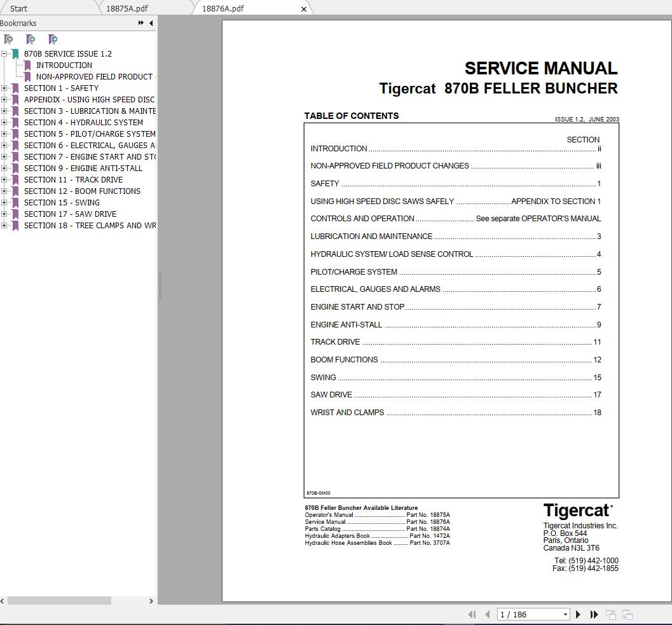The image size is (672, 625).
Task: Collapse the Bookmarks panel with the arrow
Action: 151,23
